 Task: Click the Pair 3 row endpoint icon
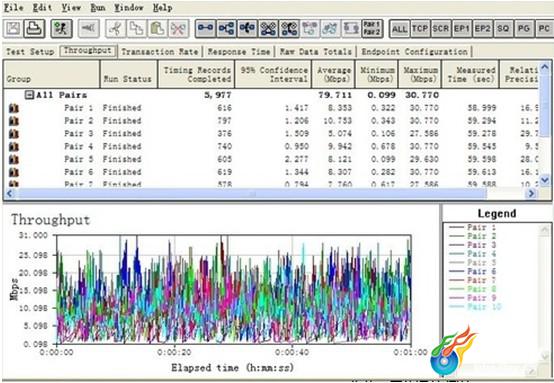point(13,134)
